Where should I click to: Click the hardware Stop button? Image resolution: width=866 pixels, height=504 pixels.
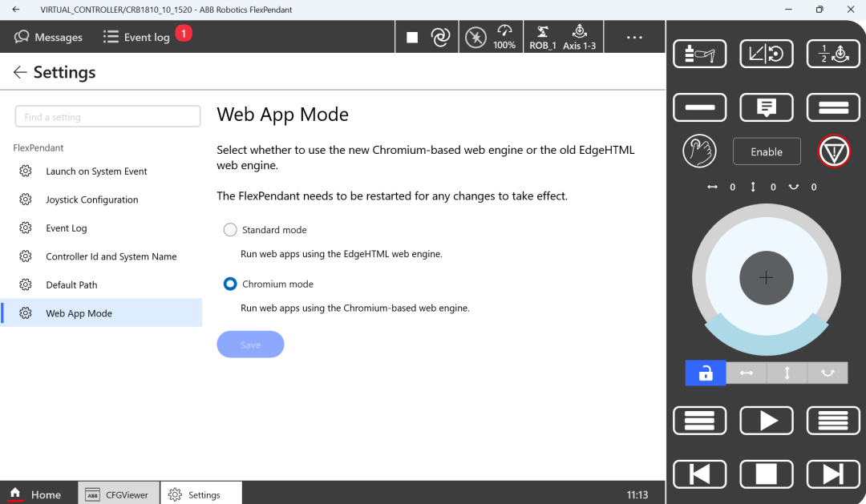click(x=766, y=474)
